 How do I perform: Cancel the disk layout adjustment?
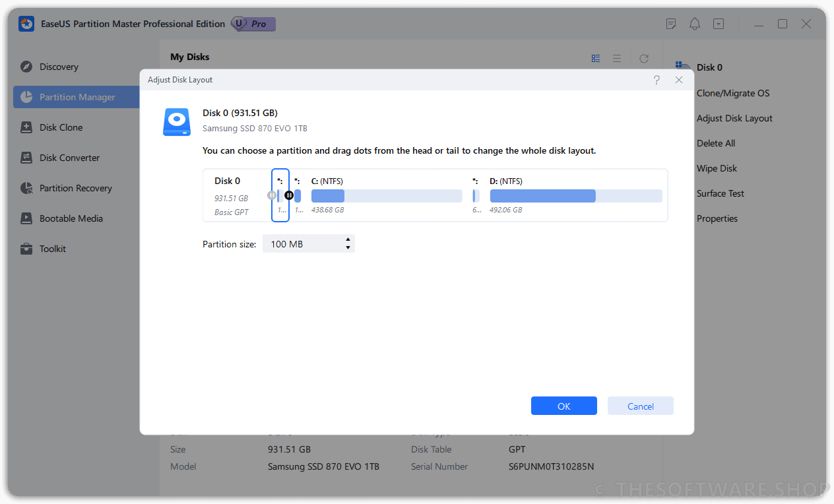pyautogui.click(x=641, y=406)
